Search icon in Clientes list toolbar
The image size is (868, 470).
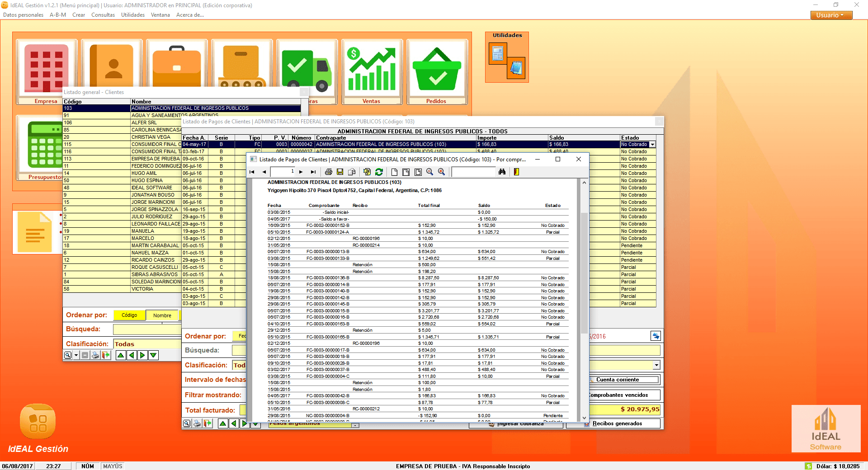click(67, 355)
